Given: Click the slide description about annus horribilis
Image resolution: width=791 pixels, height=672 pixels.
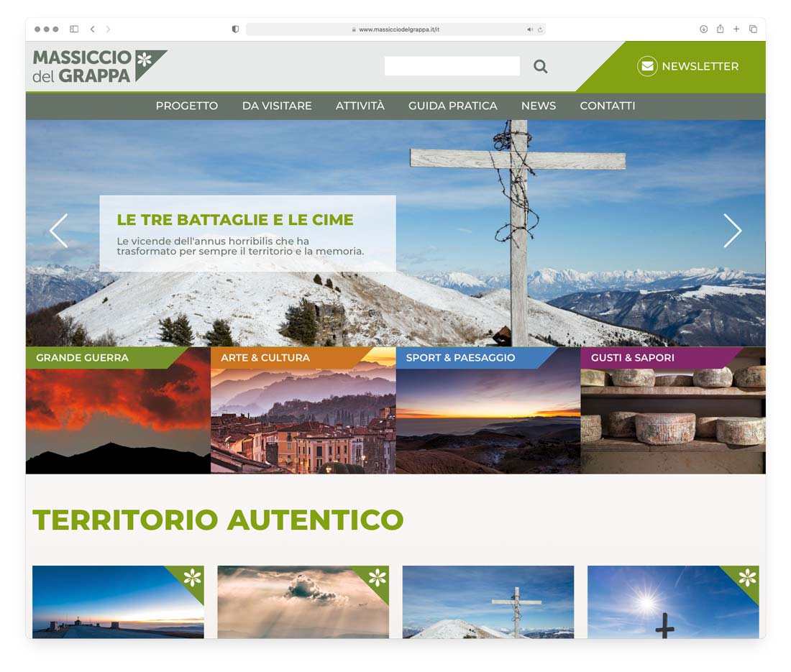Looking at the screenshot, I should (x=240, y=246).
